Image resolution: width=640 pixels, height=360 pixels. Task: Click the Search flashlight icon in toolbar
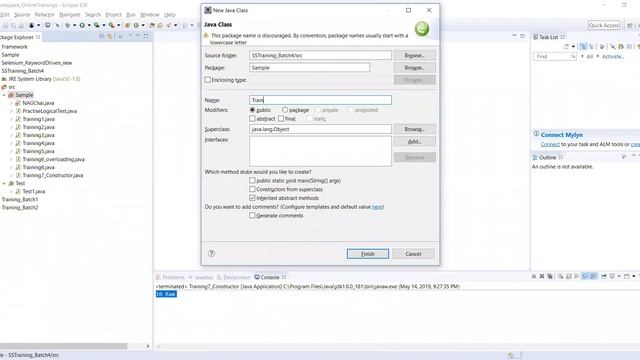click(x=169, y=25)
